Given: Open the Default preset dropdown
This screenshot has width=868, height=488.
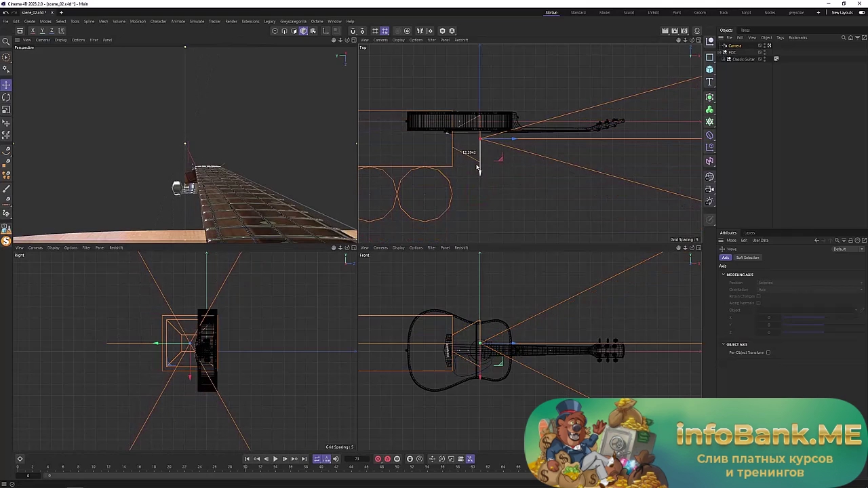Looking at the screenshot, I should (x=848, y=249).
